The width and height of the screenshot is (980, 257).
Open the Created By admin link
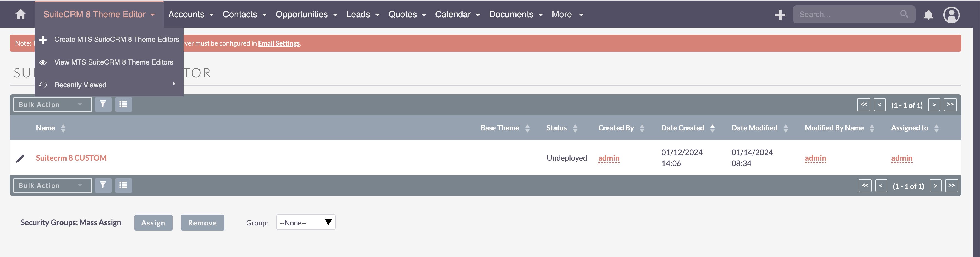point(609,158)
